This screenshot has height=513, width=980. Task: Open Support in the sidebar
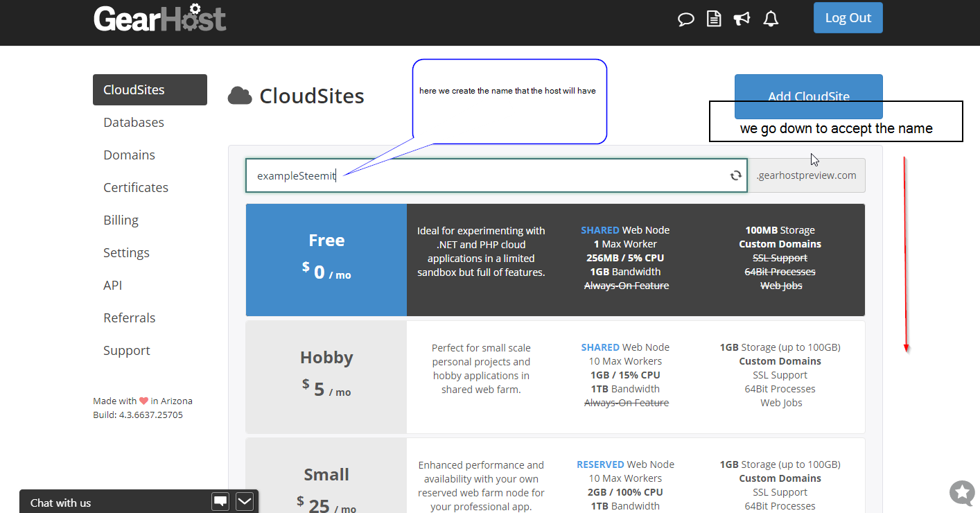(x=127, y=350)
